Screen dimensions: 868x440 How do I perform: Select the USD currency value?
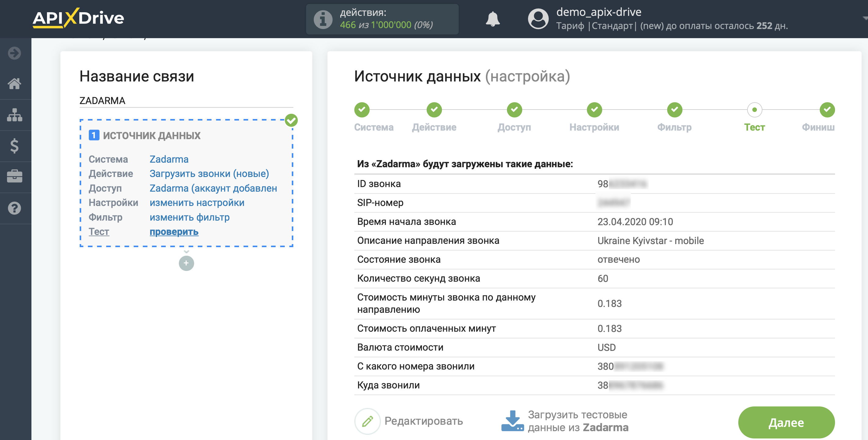606,347
